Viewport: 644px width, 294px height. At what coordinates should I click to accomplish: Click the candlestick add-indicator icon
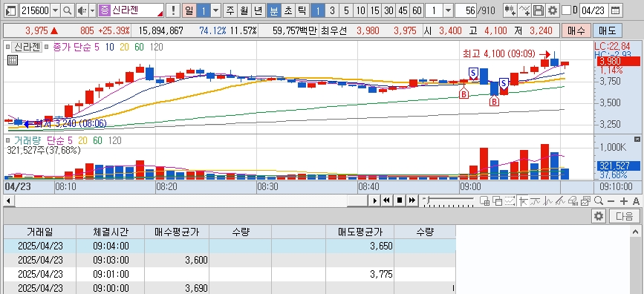510,10
